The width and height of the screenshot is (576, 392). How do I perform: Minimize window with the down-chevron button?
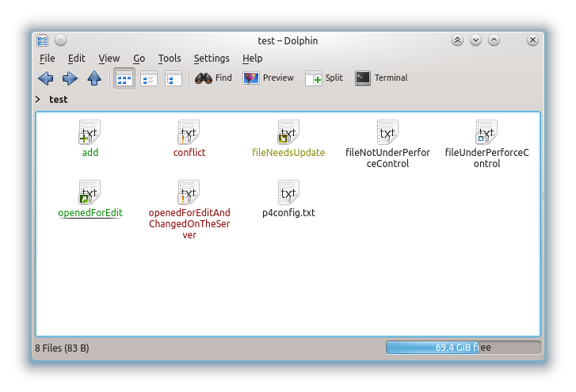pos(475,40)
